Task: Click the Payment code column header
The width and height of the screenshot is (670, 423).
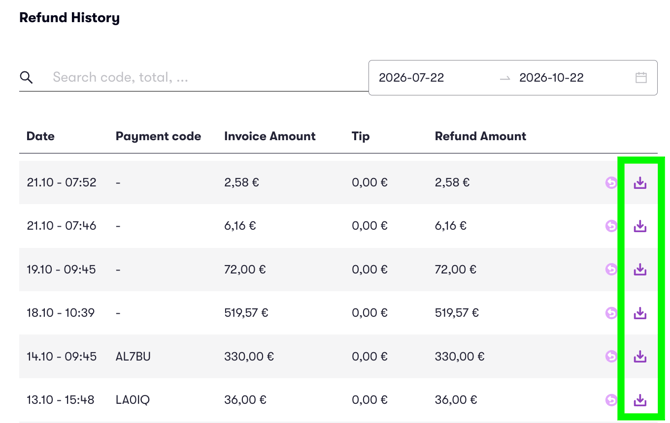Action: pyautogui.click(x=158, y=136)
